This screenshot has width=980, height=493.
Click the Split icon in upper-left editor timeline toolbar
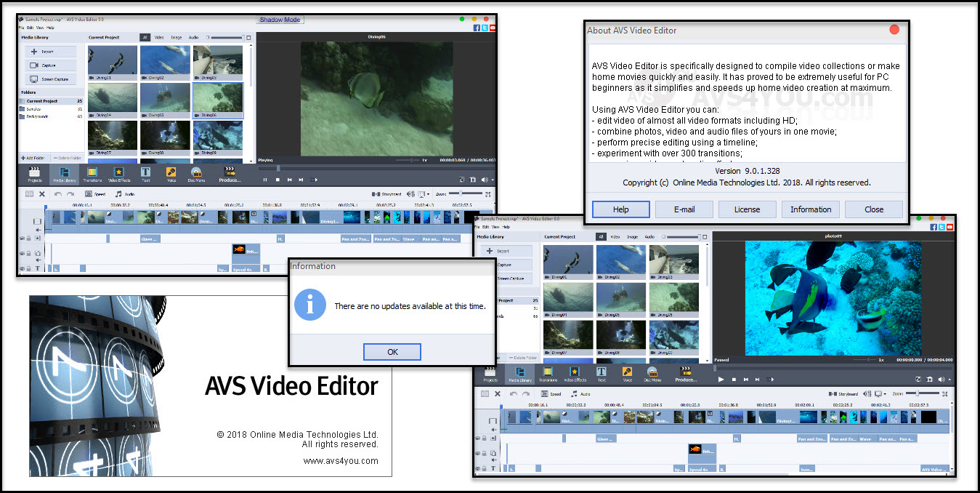click(x=30, y=194)
